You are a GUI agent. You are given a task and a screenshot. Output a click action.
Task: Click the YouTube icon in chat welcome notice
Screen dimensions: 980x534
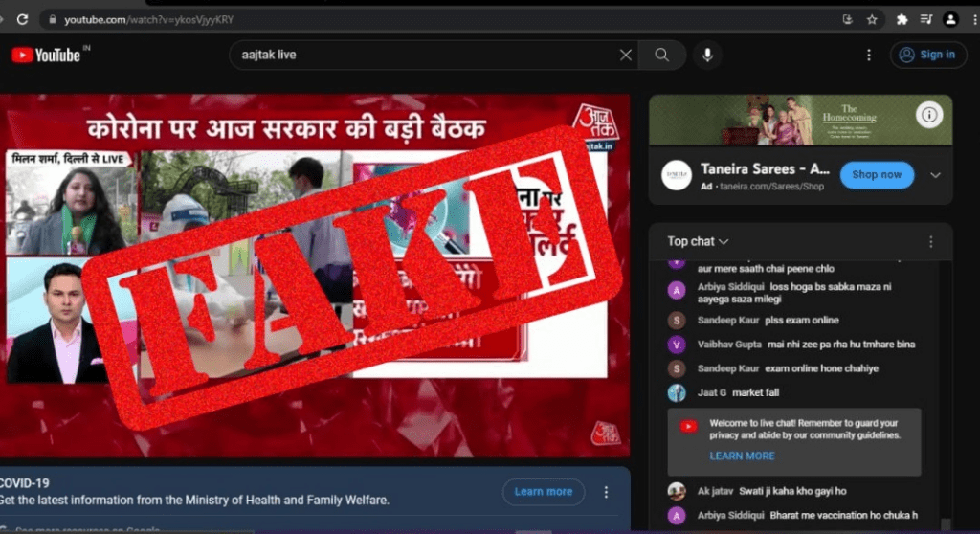[x=688, y=427]
